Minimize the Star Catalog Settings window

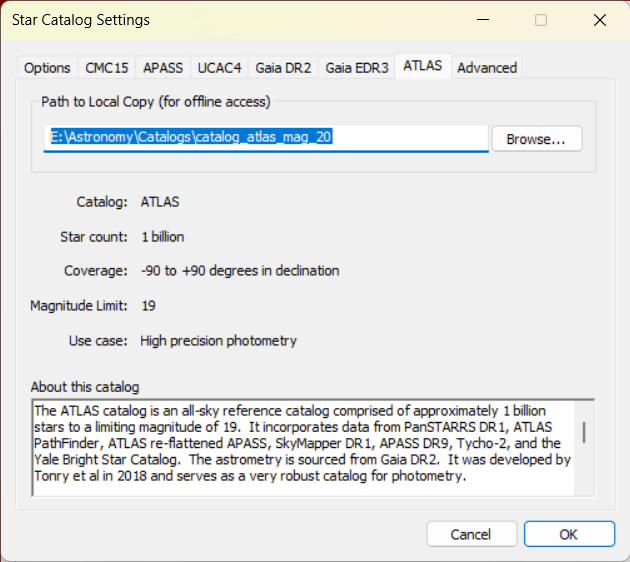(x=483, y=20)
